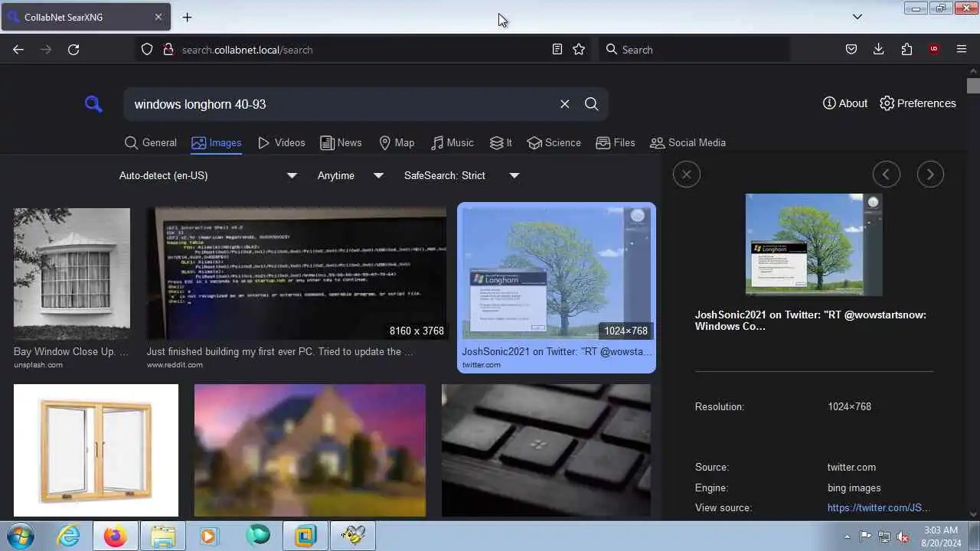Open the blurred house thumbnail

click(310, 451)
